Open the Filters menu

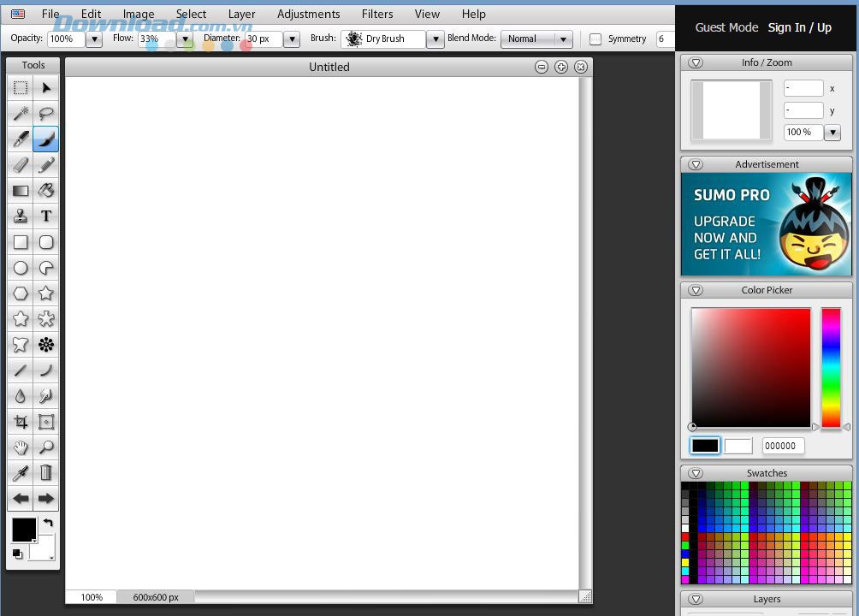point(376,14)
